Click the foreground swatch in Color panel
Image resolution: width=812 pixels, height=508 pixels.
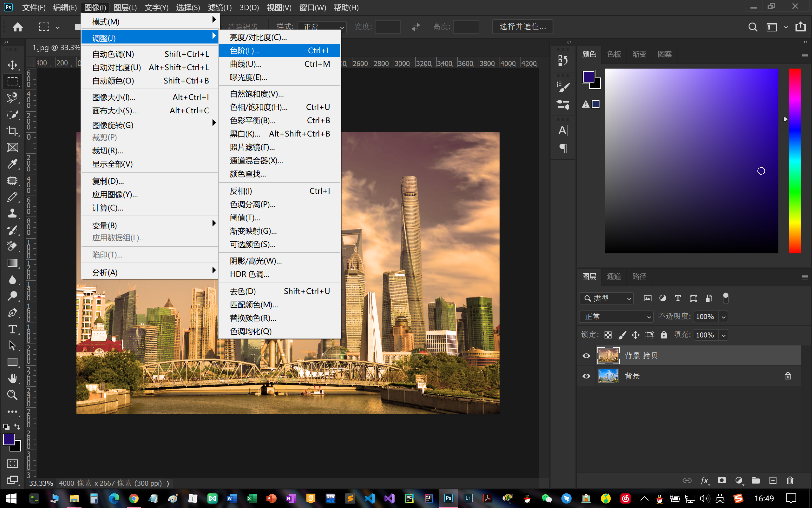[x=588, y=77]
